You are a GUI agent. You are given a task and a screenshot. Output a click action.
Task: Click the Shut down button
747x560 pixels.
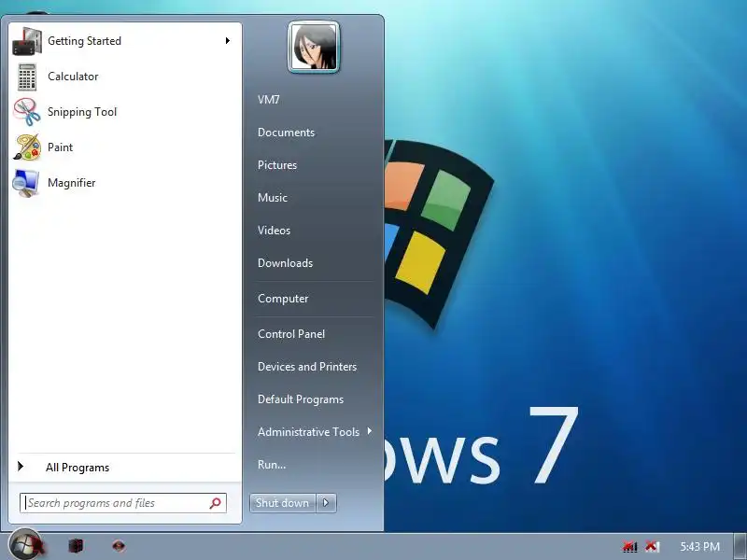point(282,503)
